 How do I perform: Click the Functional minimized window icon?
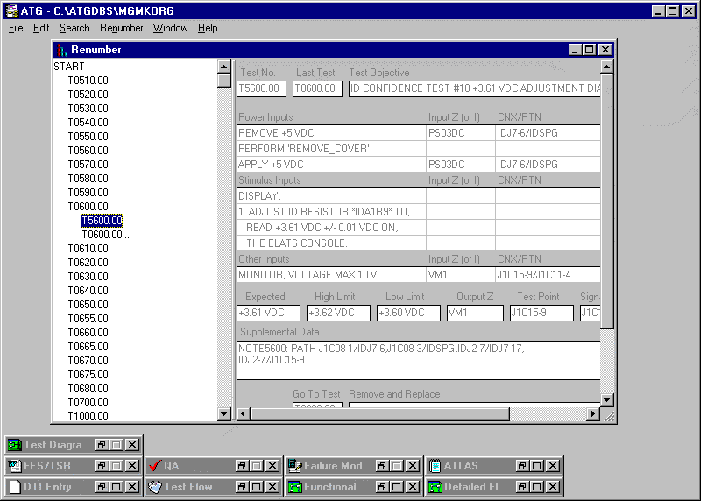(x=294, y=487)
